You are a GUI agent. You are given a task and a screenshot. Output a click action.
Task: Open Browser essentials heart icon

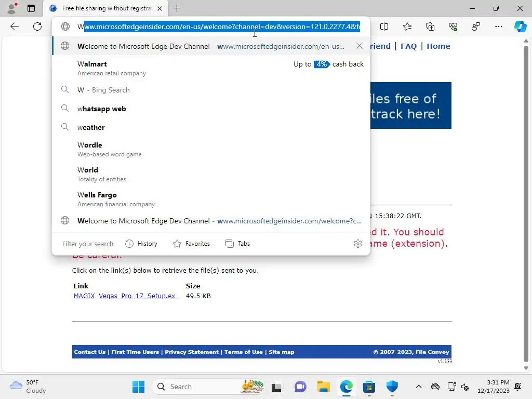click(x=453, y=26)
